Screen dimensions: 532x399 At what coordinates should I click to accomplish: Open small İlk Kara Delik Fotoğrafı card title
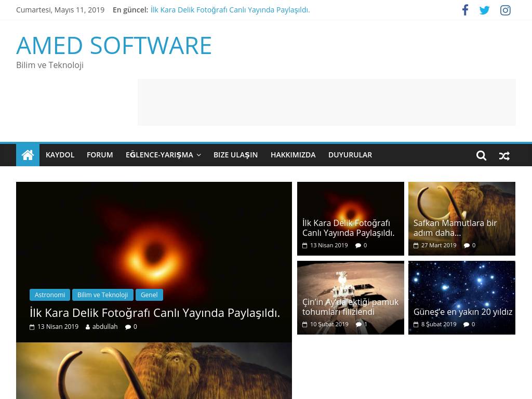348,228
